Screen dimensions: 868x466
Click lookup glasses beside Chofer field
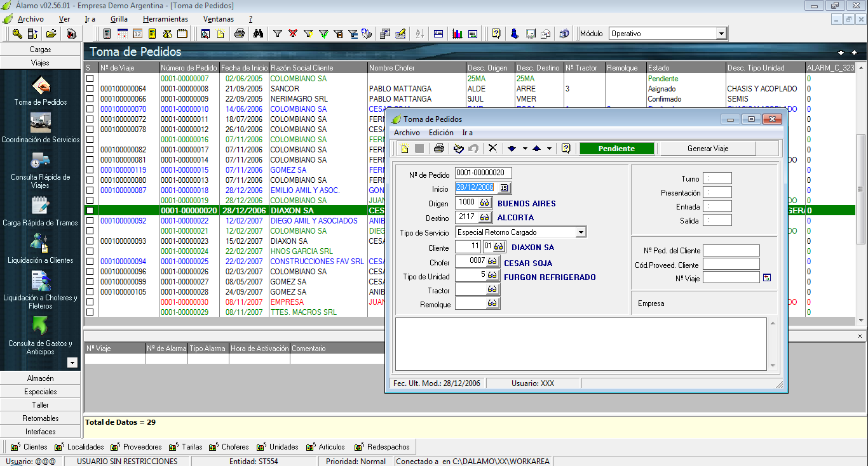click(x=493, y=262)
